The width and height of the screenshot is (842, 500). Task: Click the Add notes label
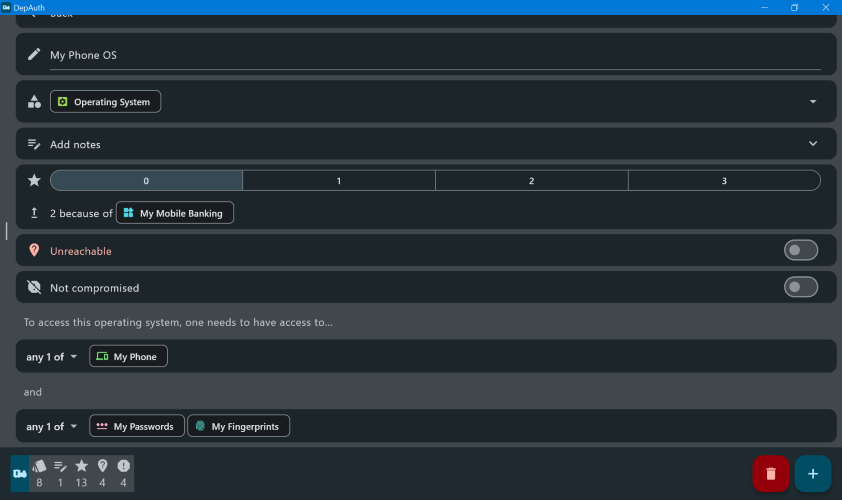click(75, 144)
